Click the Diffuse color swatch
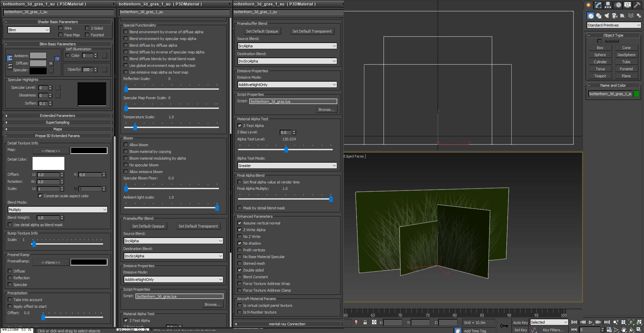 (38, 63)
